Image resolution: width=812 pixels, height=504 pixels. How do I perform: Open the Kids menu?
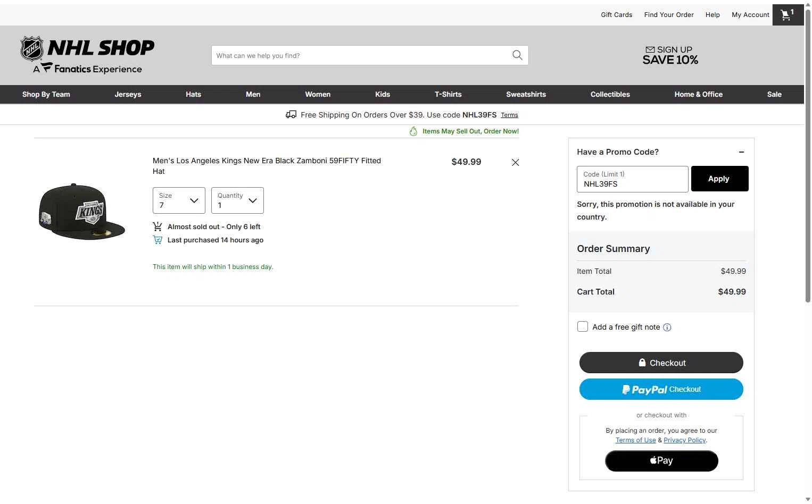point(383,95)
